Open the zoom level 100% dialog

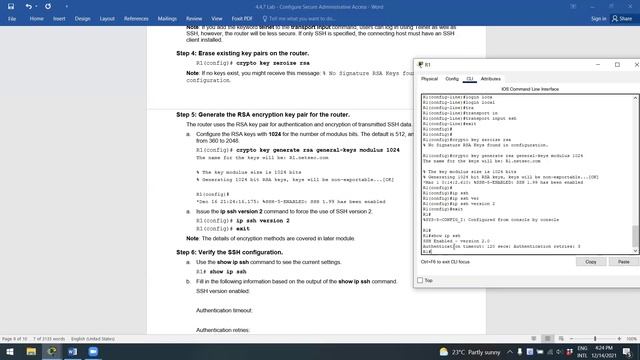[x=631, y=339]
